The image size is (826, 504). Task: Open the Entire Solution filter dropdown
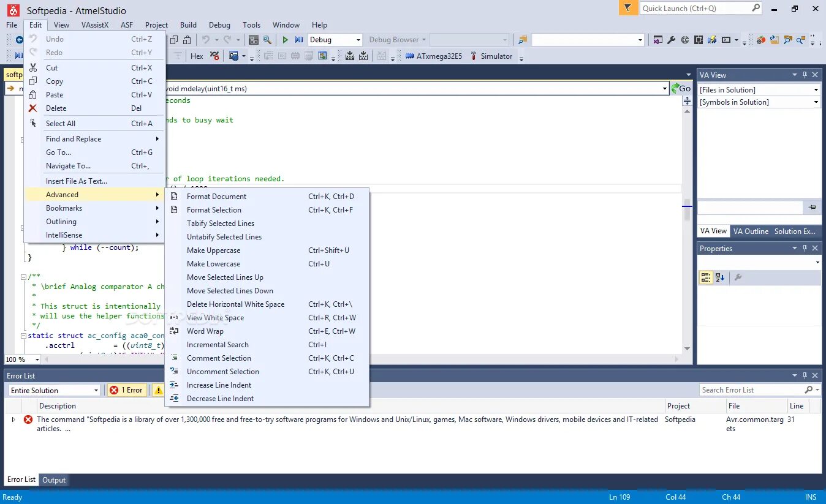54,390
